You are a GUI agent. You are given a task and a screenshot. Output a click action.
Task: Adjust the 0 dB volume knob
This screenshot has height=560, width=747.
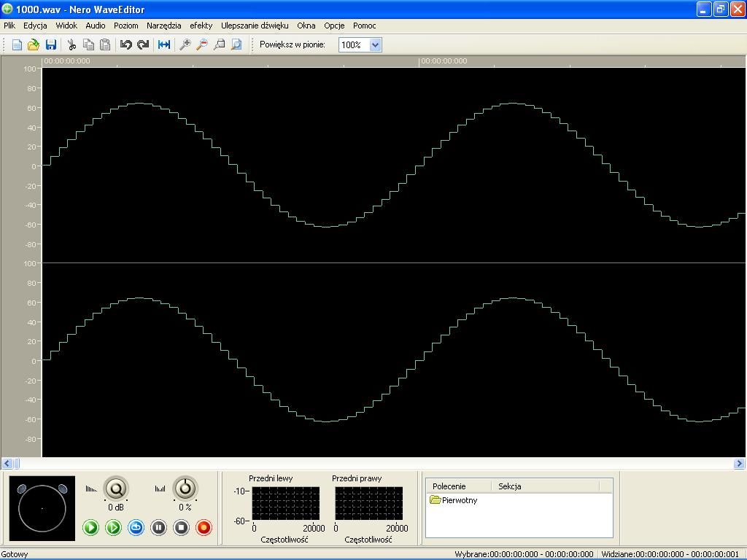point(116,489)
